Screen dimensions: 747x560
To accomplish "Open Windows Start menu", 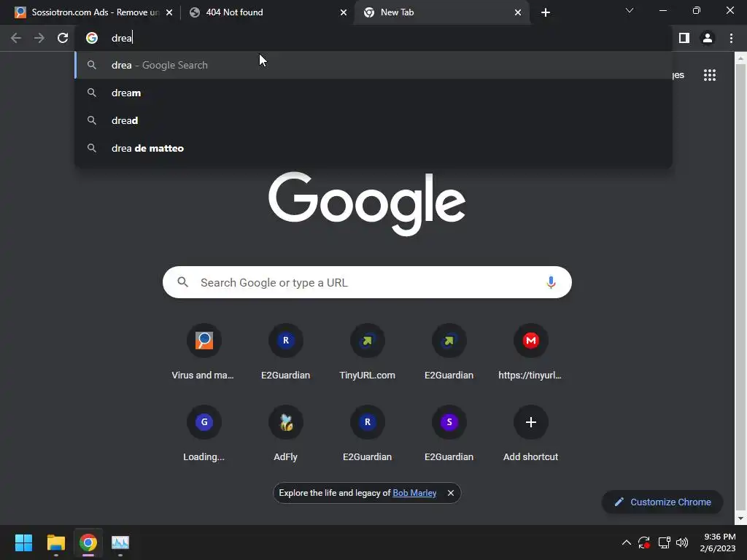I will click(23, 542).
